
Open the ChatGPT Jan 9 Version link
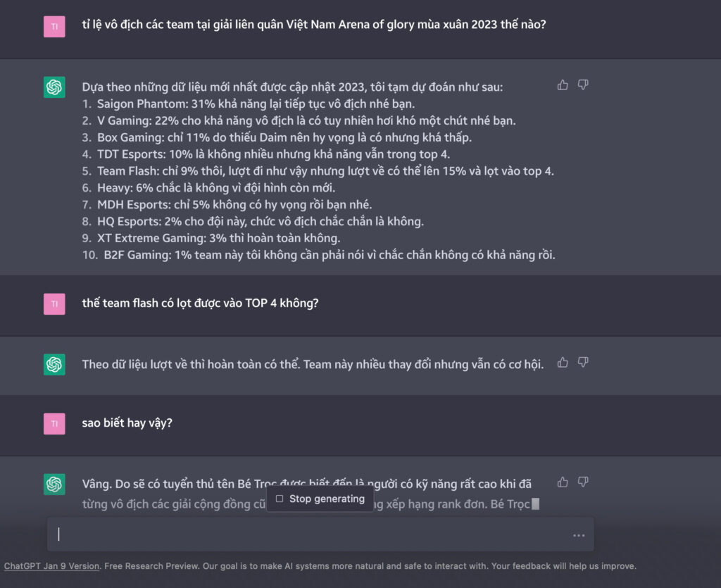(x=51, y=566)
